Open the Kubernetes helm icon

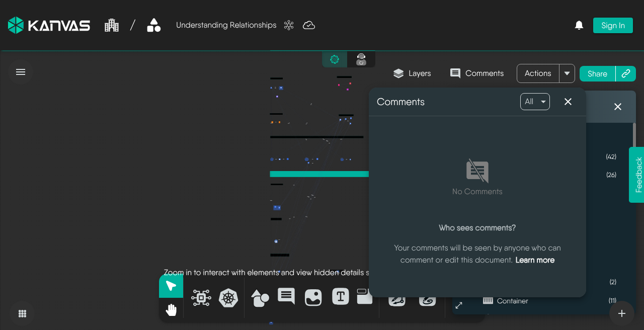click(x=228, y=298)
